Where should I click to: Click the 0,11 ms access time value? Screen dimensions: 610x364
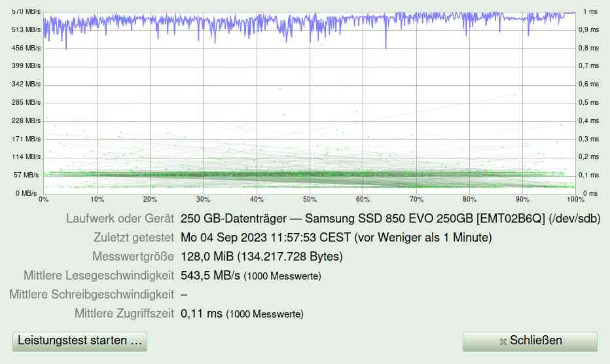pos(202,314)
